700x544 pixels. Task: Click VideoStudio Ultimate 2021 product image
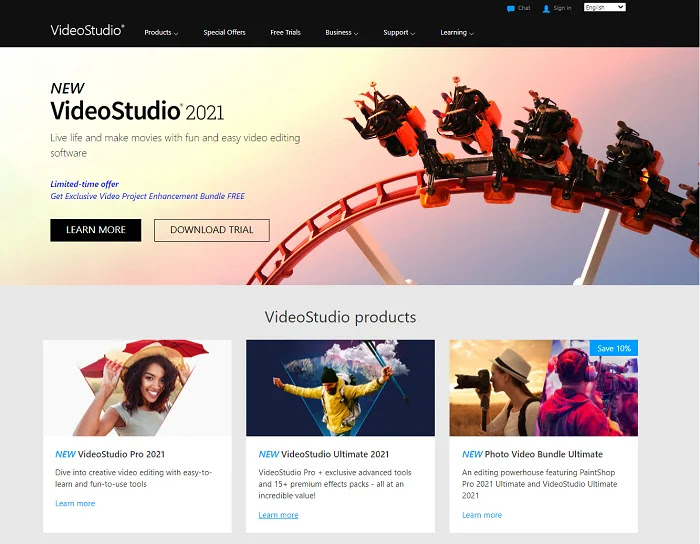point(340,388)
